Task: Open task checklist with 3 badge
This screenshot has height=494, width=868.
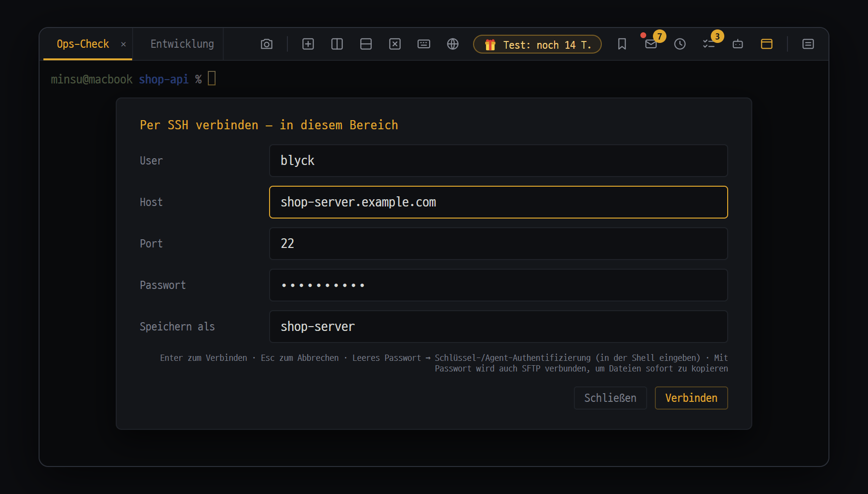Action: point(709,44)
